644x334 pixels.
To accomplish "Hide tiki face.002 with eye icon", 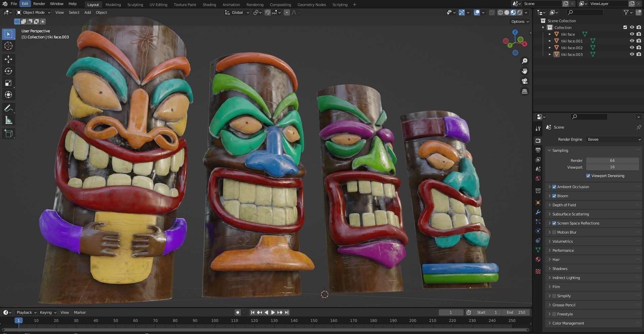I will 632,47.
